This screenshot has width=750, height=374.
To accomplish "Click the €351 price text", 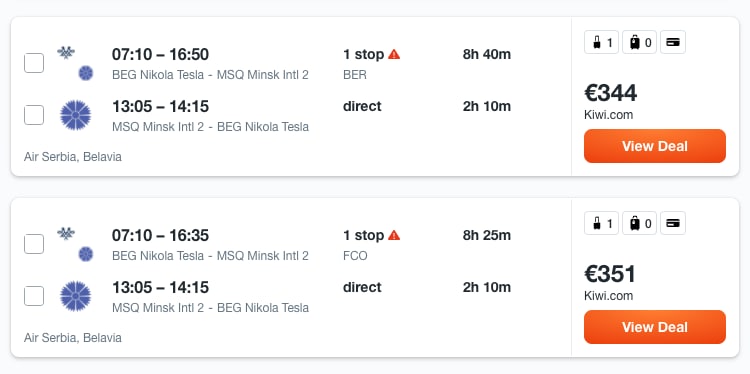I will [610, 274].
